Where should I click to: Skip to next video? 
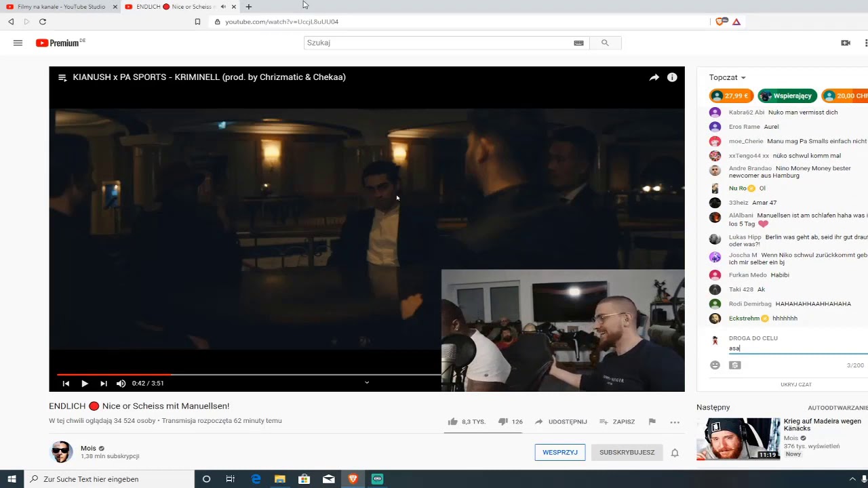click(104, 384)
